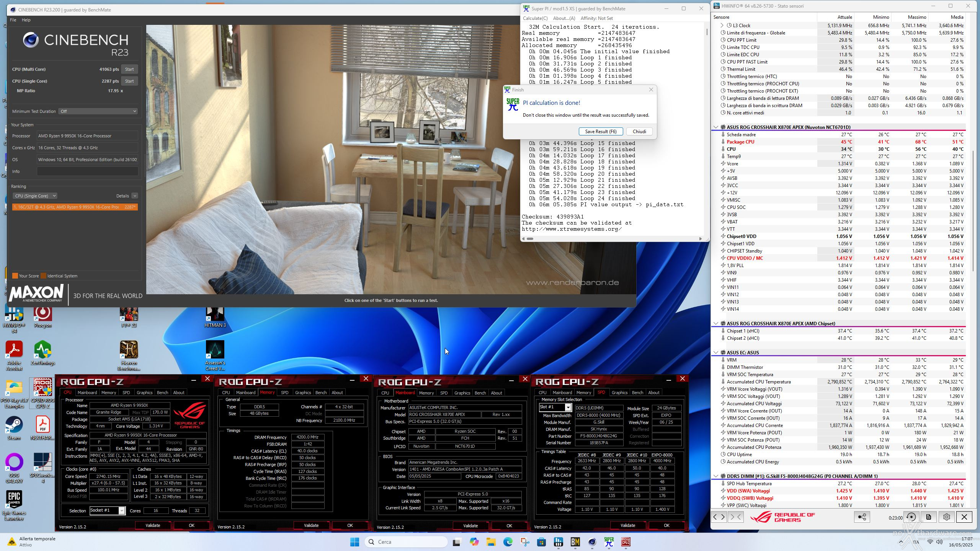Open Microsoft Edge from taskbar
This screenshot has height=551, width=980.
(x=508, y=542)
